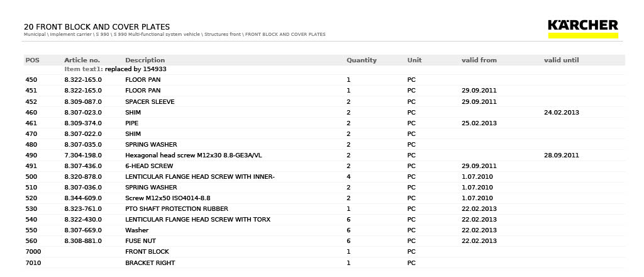Click the 'valid until' column header
Image resolution: width=644 pixels, height=277 pixels.
tap(561, 60)
